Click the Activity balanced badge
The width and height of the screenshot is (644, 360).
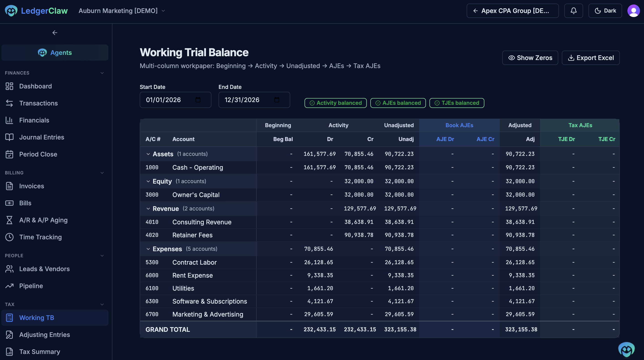tap(335, 103)
